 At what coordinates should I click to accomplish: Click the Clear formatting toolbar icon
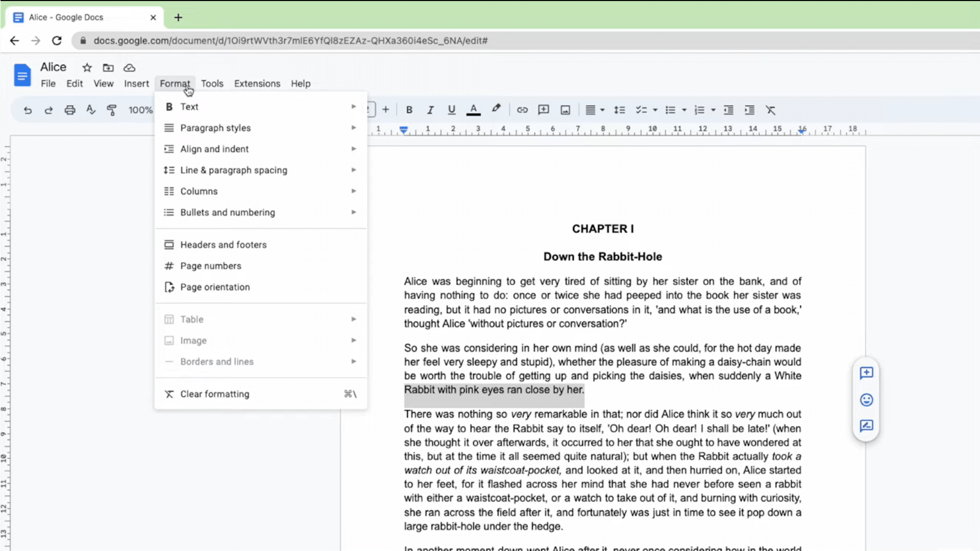tap(771, 110)
